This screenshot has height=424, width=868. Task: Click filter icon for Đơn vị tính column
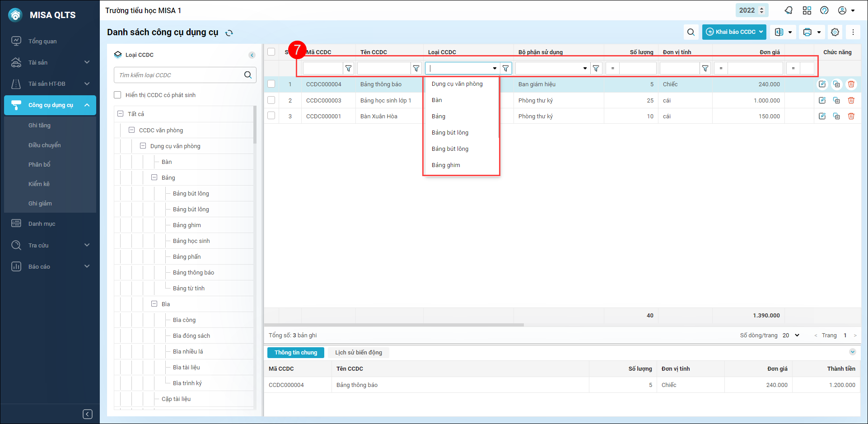705,68
